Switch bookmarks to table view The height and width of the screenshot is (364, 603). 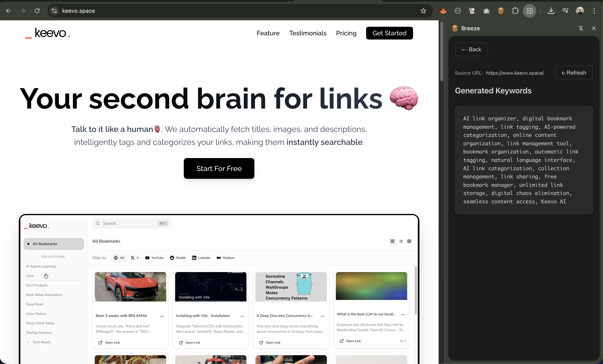click(409, 241)
